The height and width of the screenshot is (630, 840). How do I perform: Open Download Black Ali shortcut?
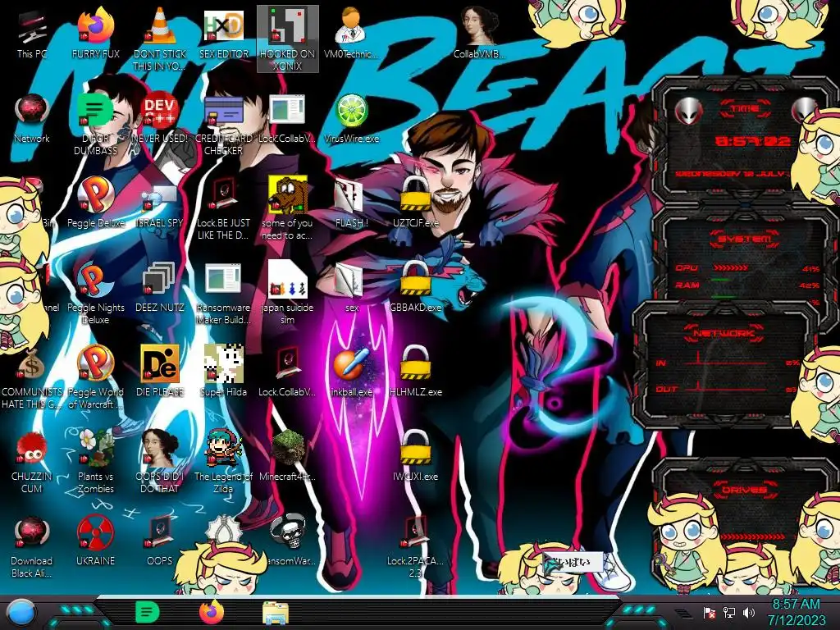click(32, 546)
